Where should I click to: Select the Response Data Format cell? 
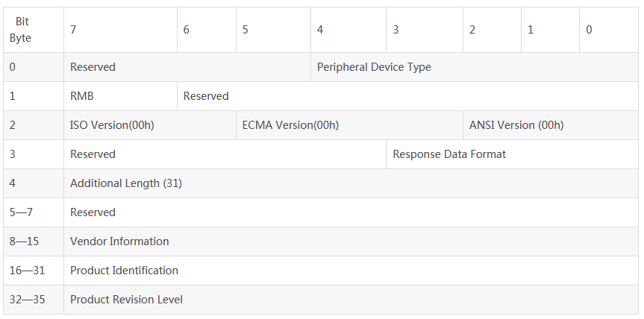[512, 154]
